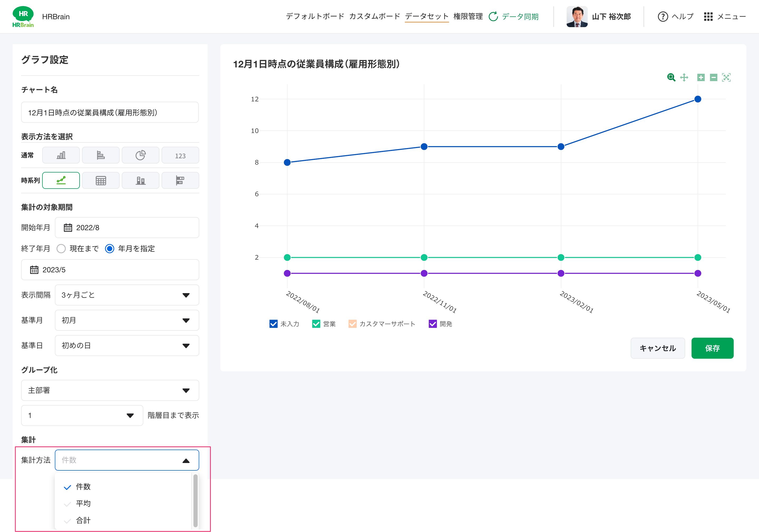The width and height of the screenshot is (759, 532).
Task: Activate the chart pan tool
Action: pos(684,77)
